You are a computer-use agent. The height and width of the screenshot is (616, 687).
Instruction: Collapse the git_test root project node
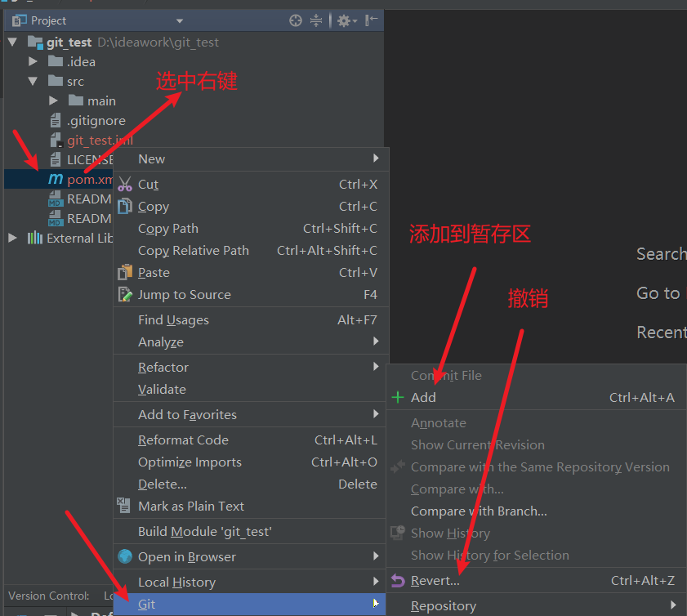tap(12, 42)
